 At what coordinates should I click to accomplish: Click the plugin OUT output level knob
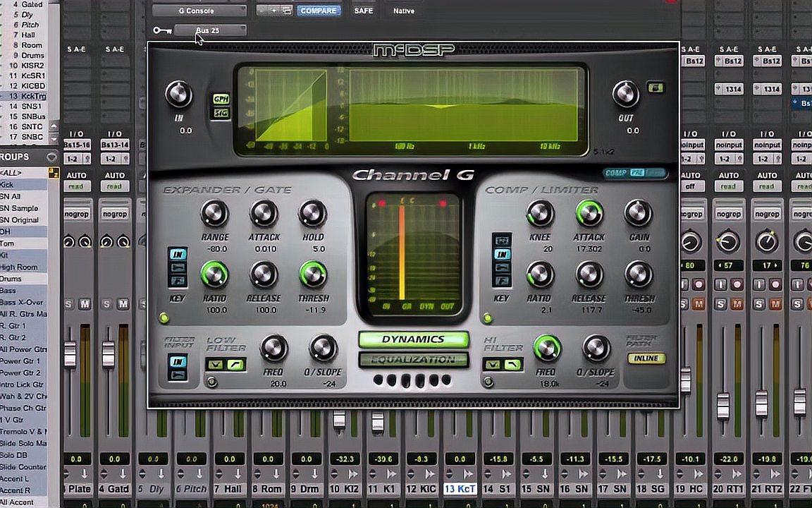pos(626,95)
